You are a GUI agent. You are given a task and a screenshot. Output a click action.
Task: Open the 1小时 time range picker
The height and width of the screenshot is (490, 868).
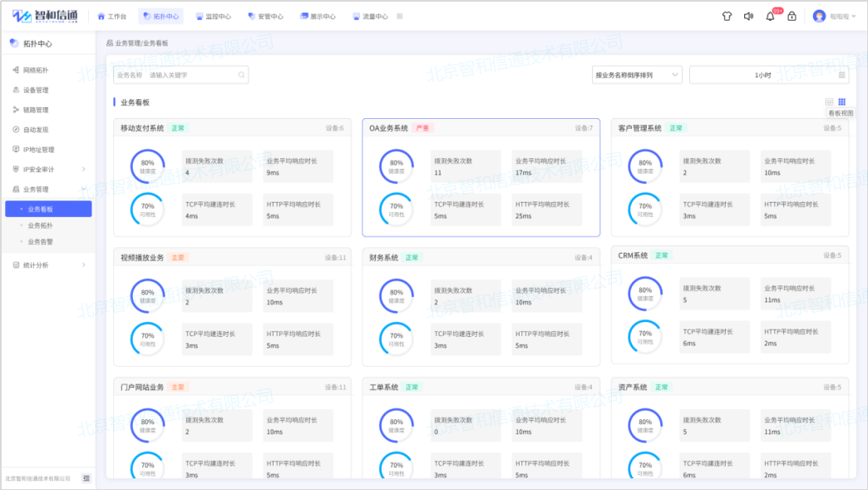coord(769,75)
